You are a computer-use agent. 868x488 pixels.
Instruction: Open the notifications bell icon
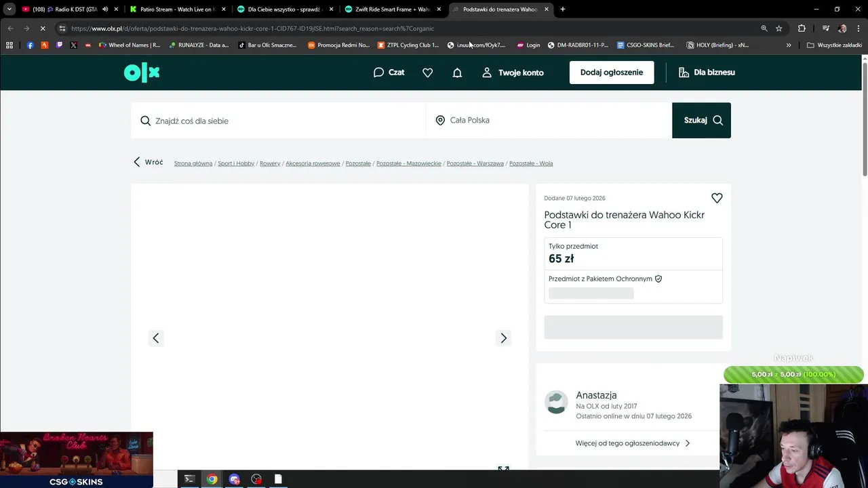pyautogui.click(x=457, y=73)
